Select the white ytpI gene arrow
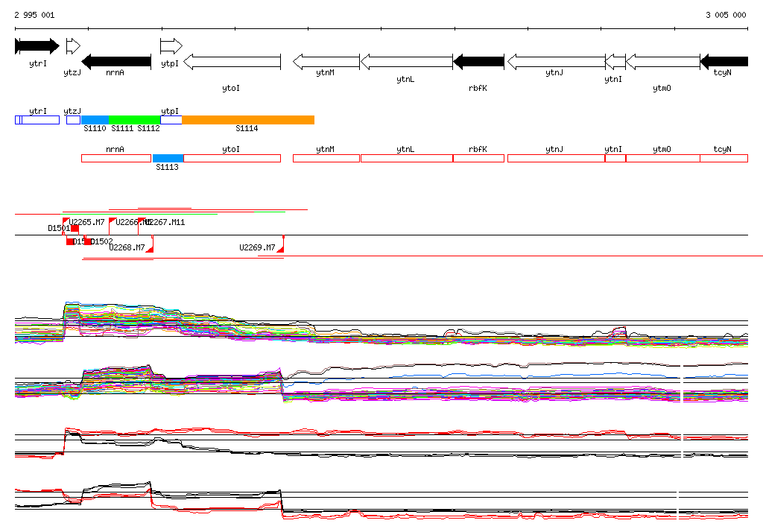 (x=171, y=46)
